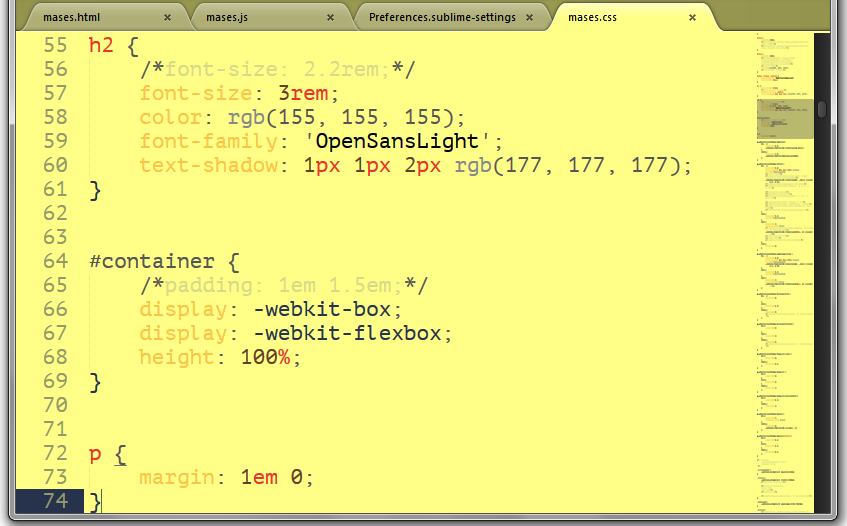Image resolution: width=847 pixels, height=526 pixels.
Task: Click line number 64 in gutter
Action: (55, 261)
